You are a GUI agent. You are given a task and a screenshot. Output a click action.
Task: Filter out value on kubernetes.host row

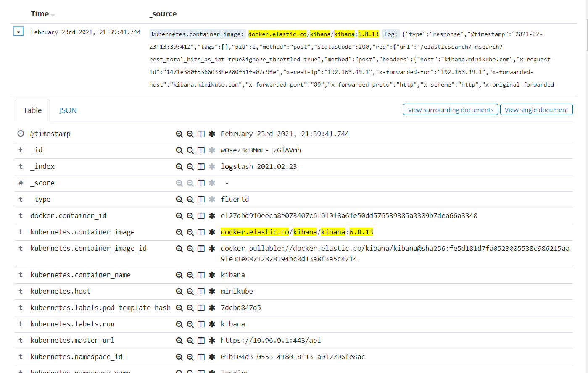[x=190, y=292]
